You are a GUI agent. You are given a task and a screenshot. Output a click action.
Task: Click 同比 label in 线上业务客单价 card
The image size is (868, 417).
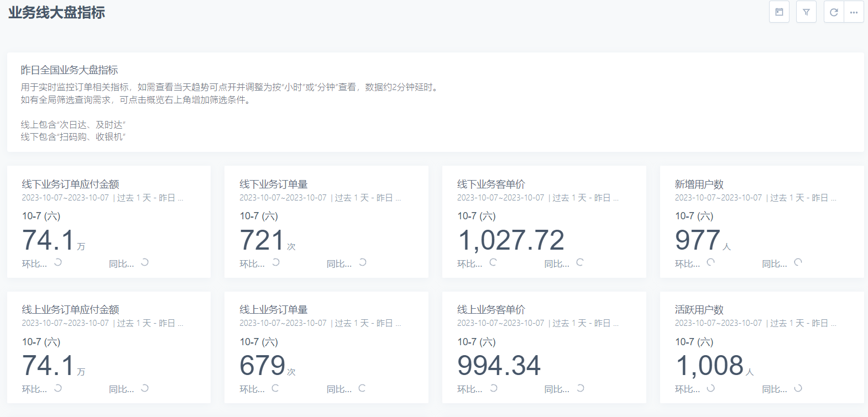tap(557, 389)
